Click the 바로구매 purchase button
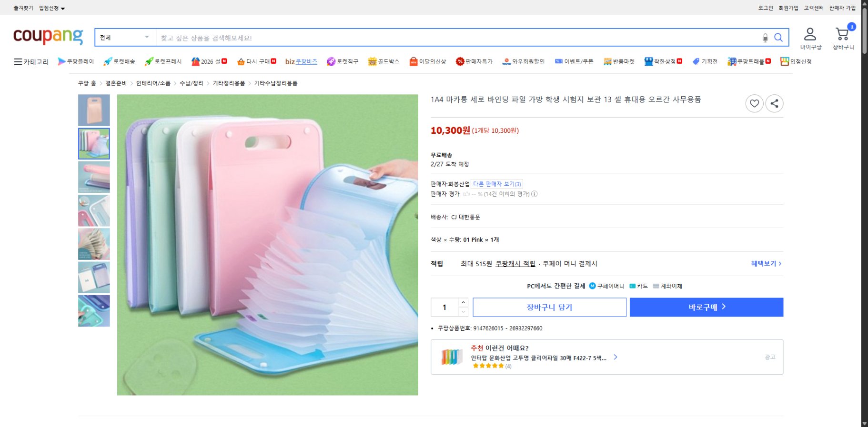 [x=706, y=307]
